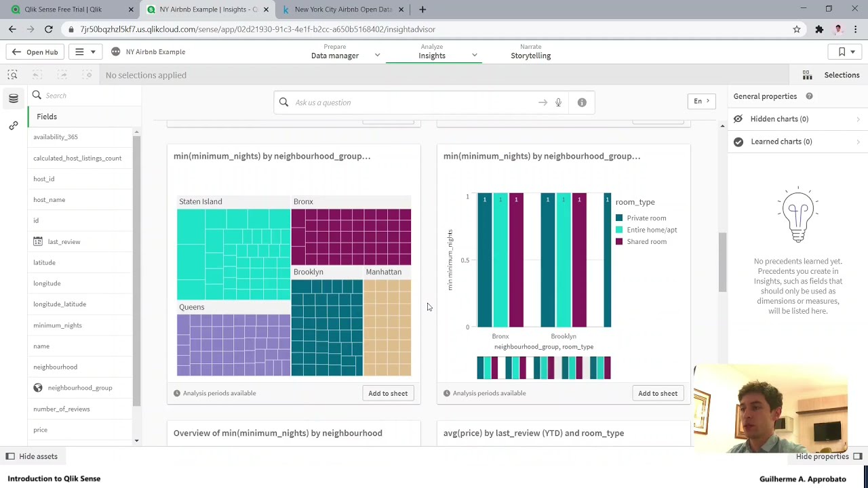Open the app info icon beside NY Airbnb Example

point(115,52)
